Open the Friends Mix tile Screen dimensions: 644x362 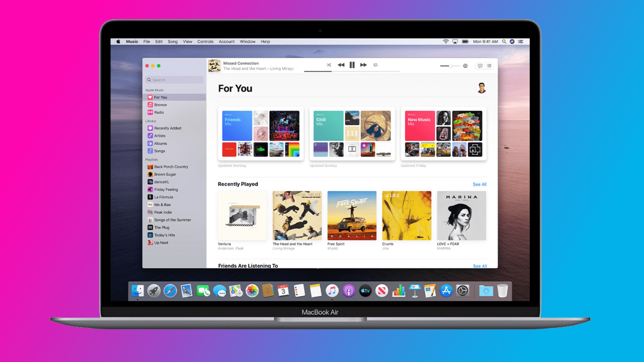pos(261,134)
